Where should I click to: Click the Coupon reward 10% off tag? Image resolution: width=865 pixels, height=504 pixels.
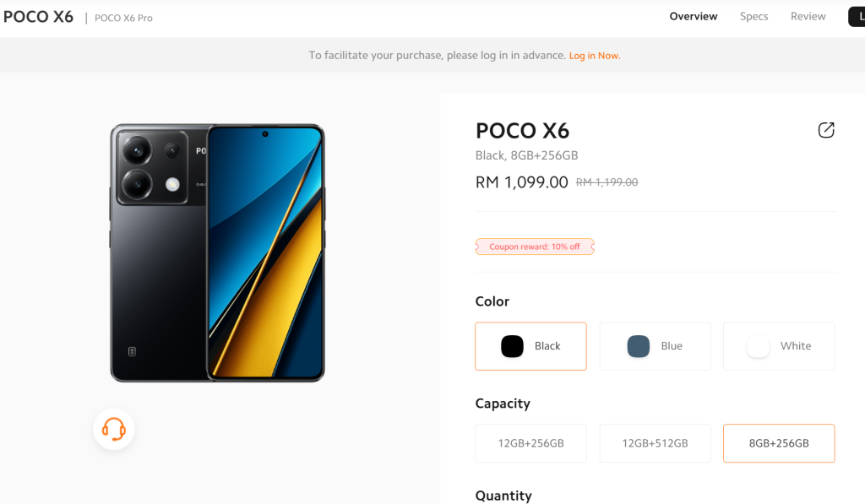tap(535, 247)
